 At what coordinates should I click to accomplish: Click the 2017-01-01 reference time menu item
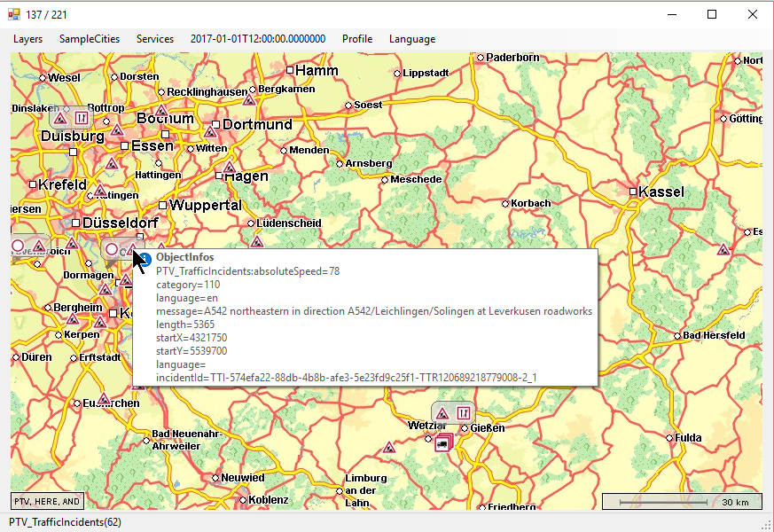[x=258, y=39]
